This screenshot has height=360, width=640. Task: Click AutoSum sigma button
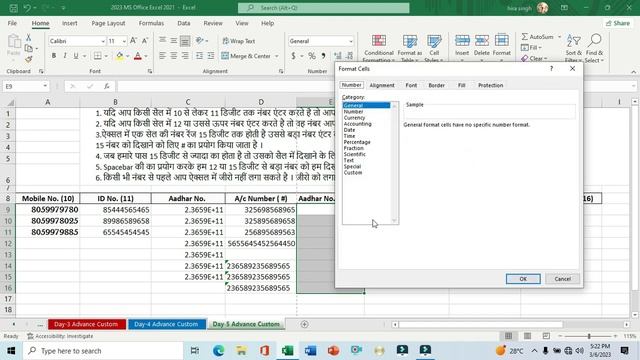click(x=538, y=37)
